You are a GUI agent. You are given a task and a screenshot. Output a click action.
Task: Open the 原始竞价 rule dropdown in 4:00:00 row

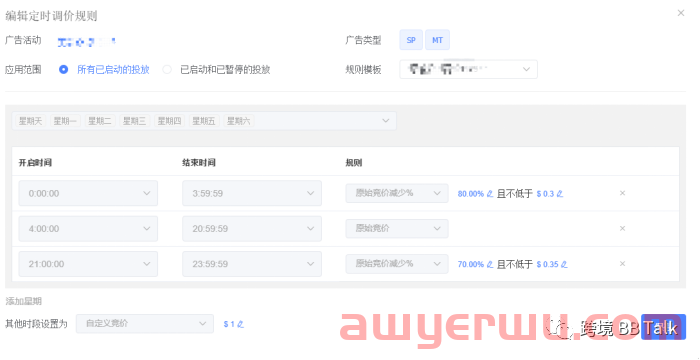pyautogui.click(x=397, y=228)
